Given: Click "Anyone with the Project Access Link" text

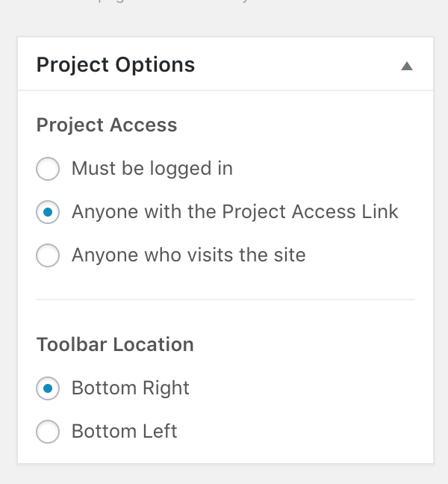Looking at the screenshot, I should (x=235, y=212).
